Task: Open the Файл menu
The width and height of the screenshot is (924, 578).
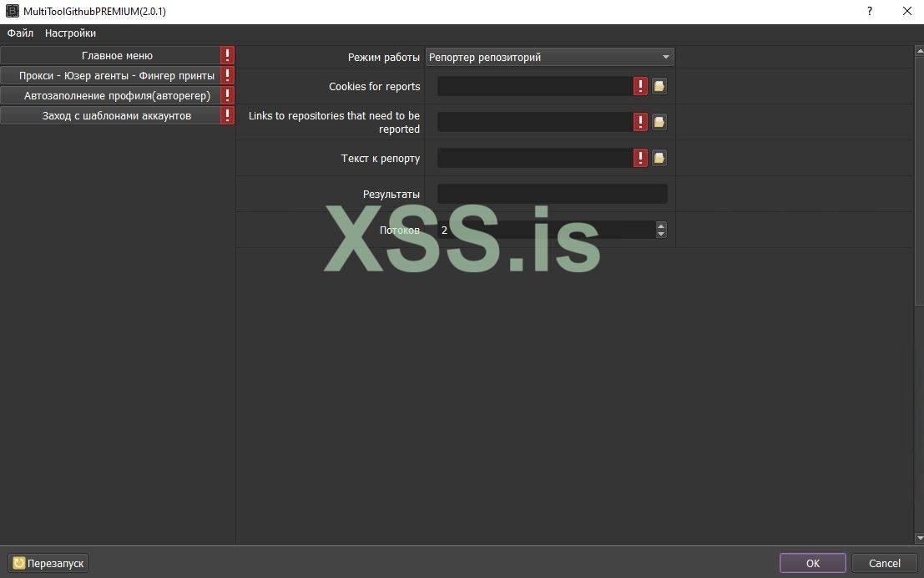Action: (20, 33)
